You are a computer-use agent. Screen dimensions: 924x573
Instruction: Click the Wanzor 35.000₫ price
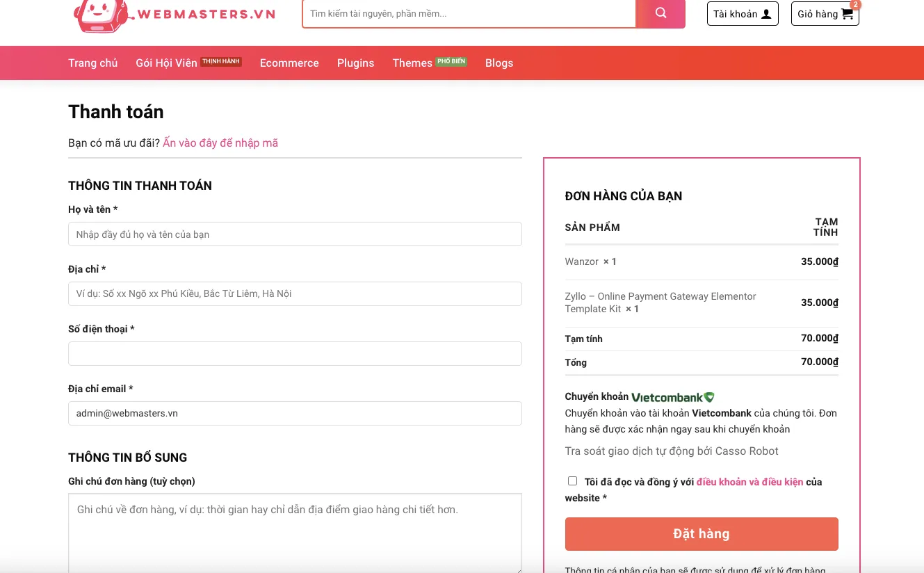pos(820,262)
